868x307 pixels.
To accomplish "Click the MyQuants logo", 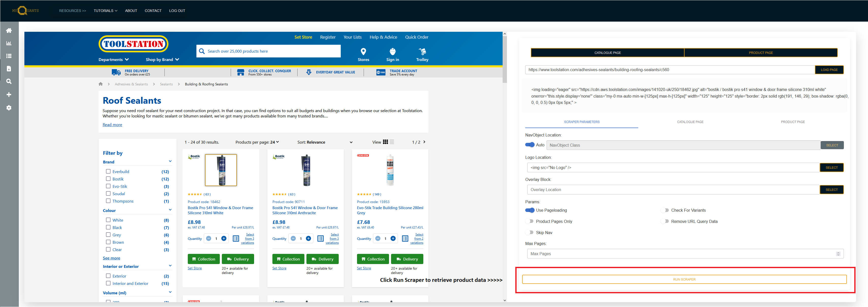I will pos(26,11).
